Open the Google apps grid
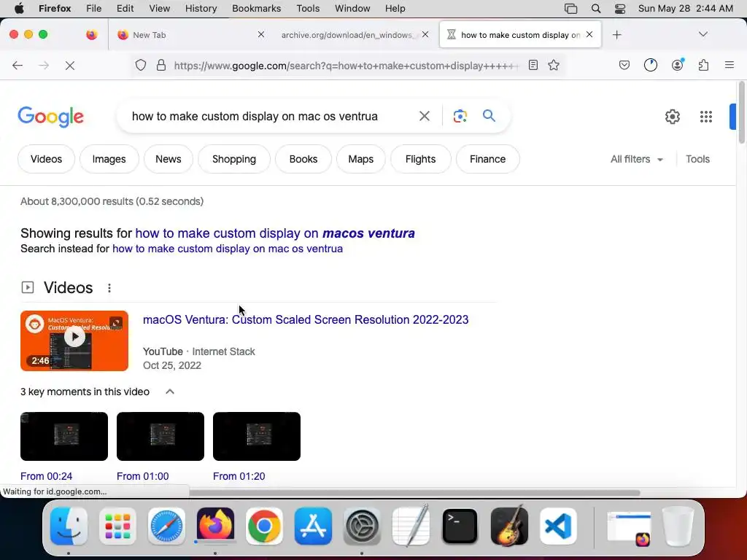 tap(705, 117)
